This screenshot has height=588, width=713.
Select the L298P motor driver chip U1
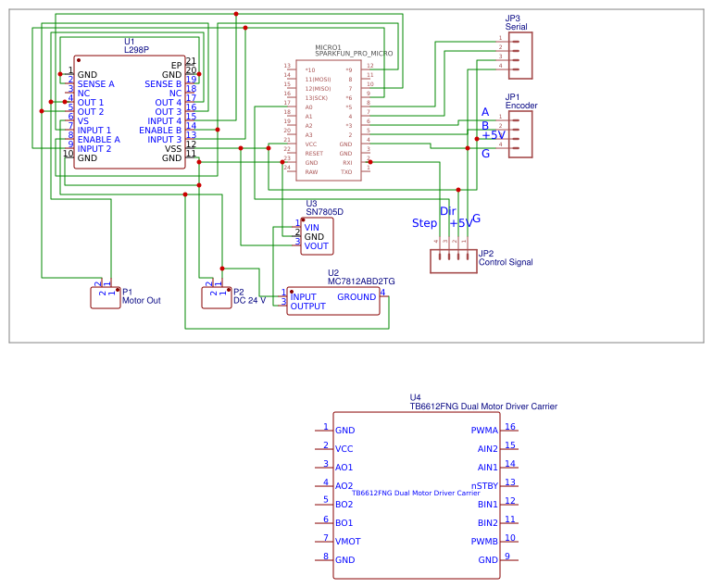pyautogui.click(x=129, y=112)
